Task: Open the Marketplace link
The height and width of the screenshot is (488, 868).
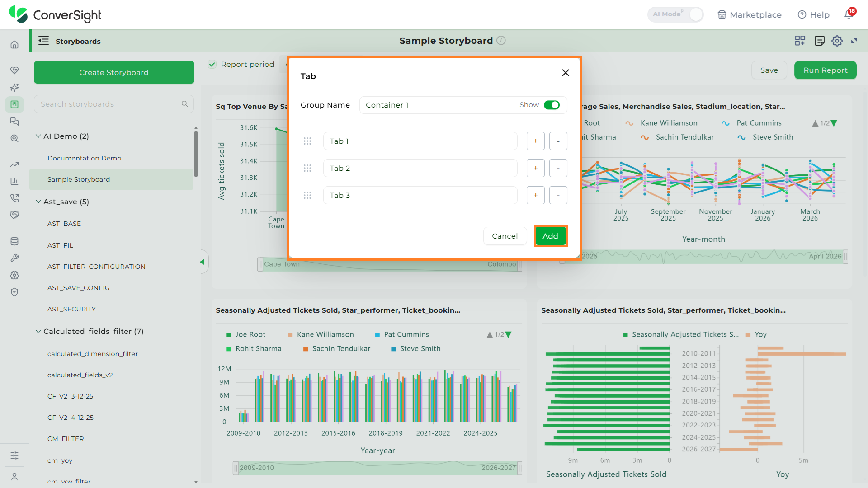Action: (x=750, y=14)
